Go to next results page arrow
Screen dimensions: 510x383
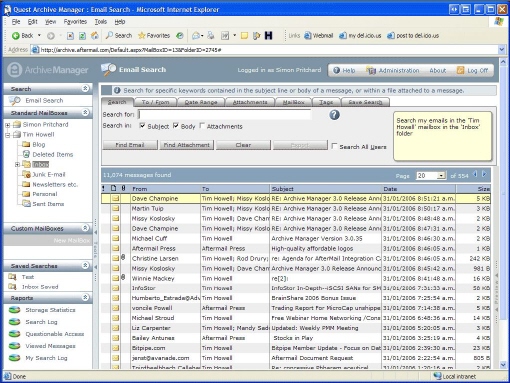pos(484,174)
